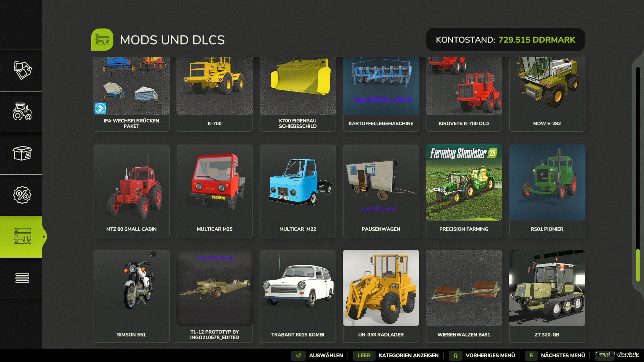
Task: Select the Multicar_M22 blue truck card
Action: pyautogui.click(x=298, y=191)
